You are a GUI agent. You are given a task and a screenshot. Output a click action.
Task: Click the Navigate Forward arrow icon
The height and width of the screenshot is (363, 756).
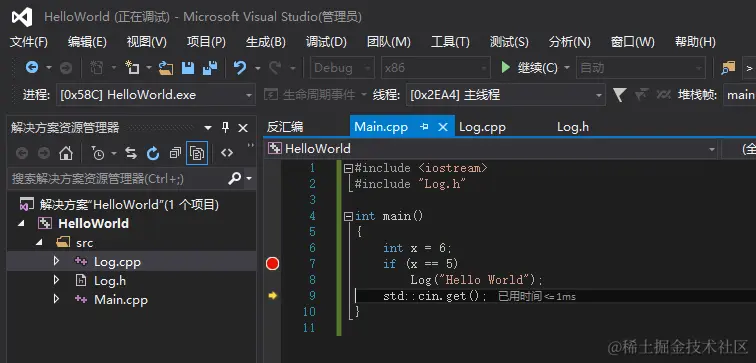pyautogui.click(x=66, y=68)
